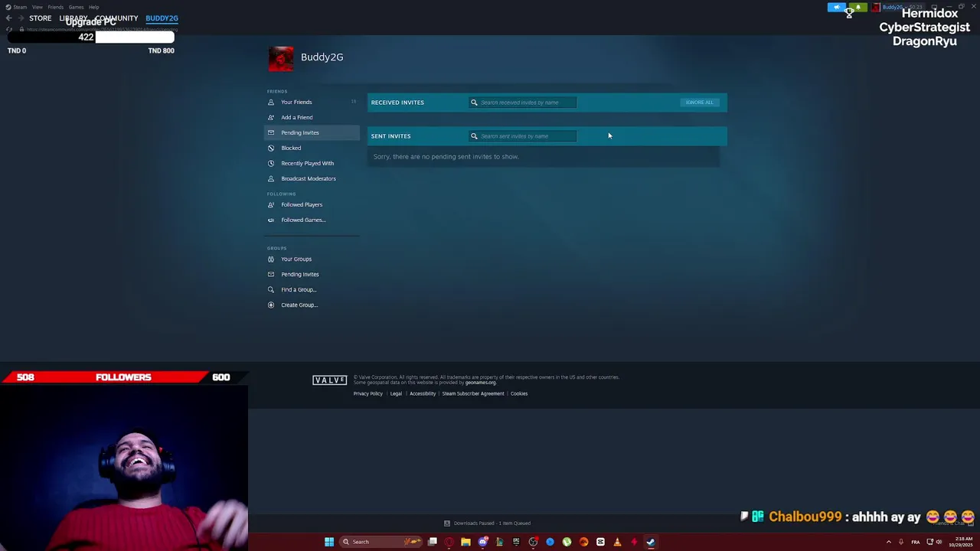The image size is (980, 551).
Task: Open Opera browser from taskbar
Action: coord(449,542)
